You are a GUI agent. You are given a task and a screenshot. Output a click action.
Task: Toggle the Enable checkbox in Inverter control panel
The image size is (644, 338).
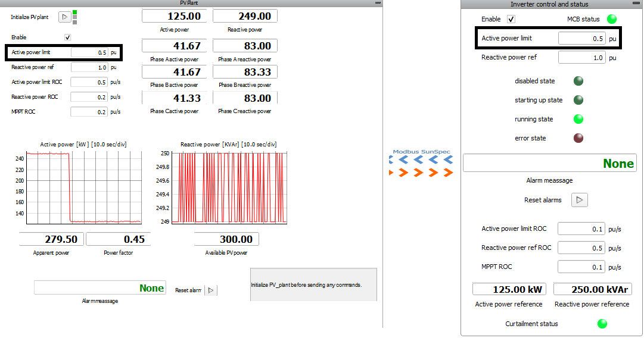511,19
